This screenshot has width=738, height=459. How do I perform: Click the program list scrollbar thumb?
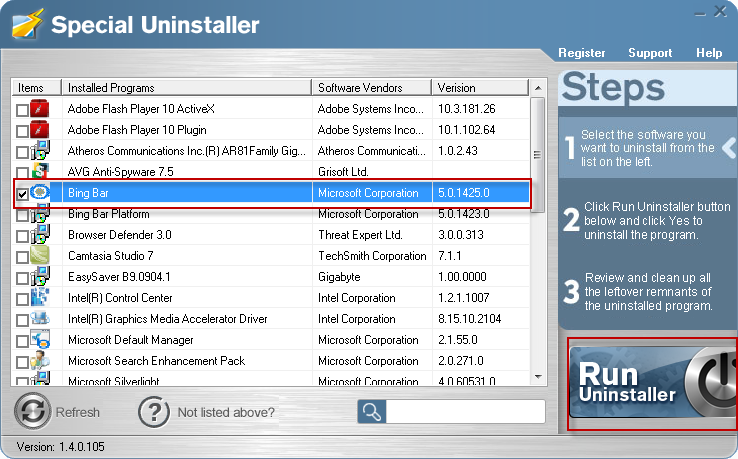[538, 154]
